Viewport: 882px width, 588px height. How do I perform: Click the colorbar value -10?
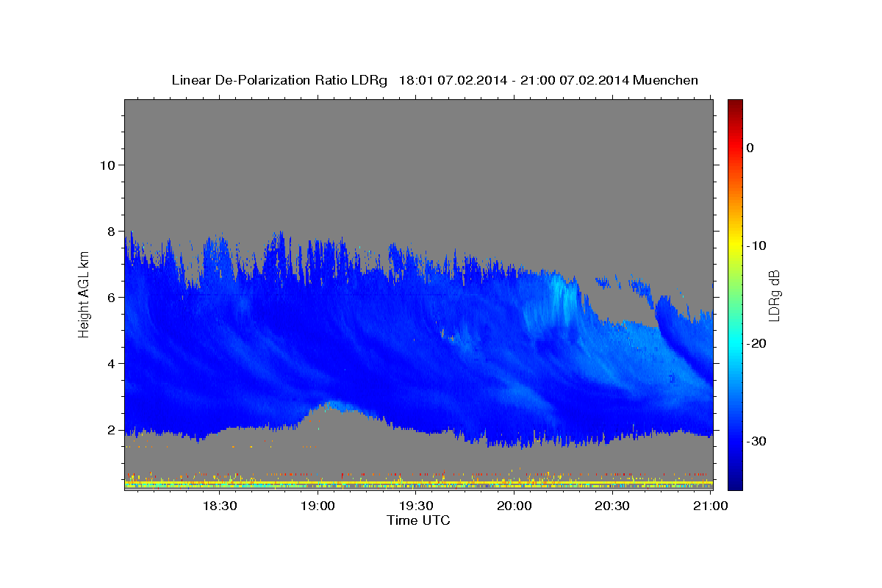coord(756,245)
